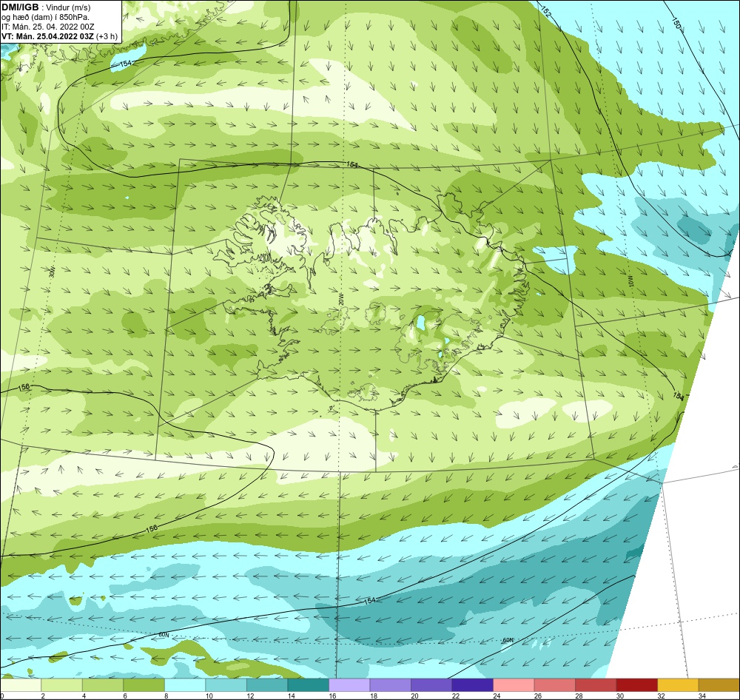
Task: Click the '150' height contour label
Action: pos(676,23)
